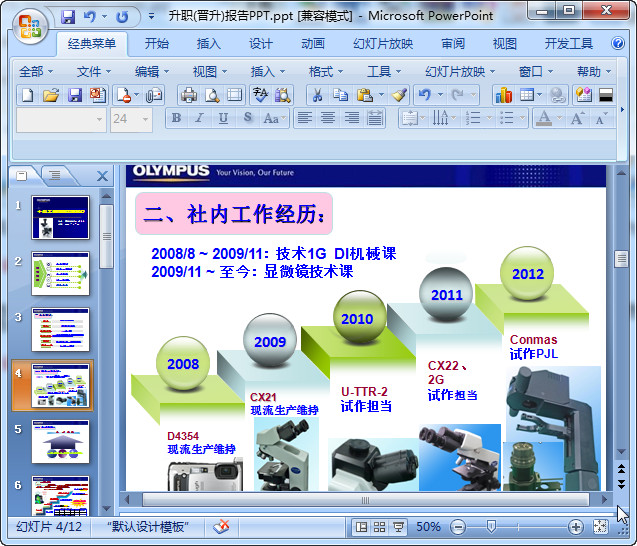
Task: Click the 50% zoom level
Action: [428, 527]
